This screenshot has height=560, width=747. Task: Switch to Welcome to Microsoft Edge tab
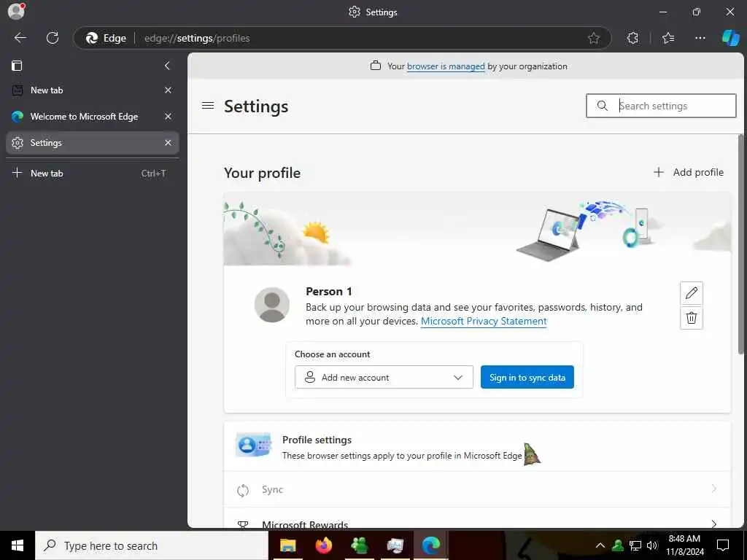pos(93,116)
